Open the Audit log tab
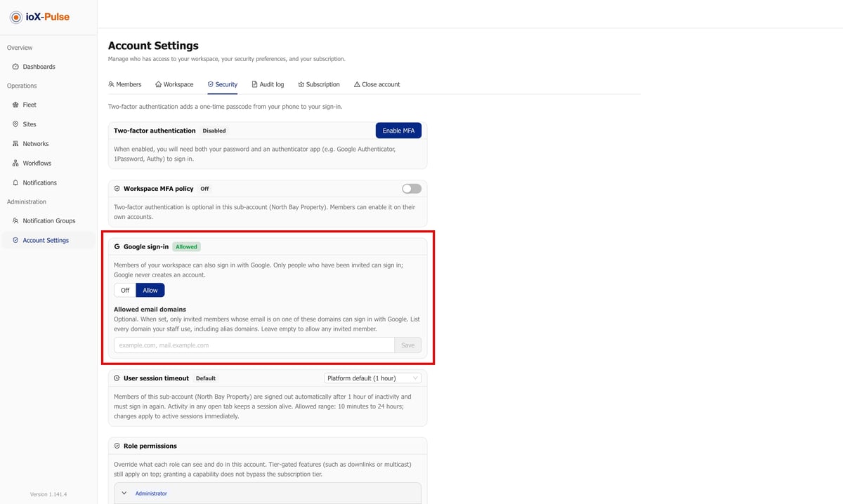Image resolution: width=843 pixels, height=504 pixels. click(x=268, y=84)
